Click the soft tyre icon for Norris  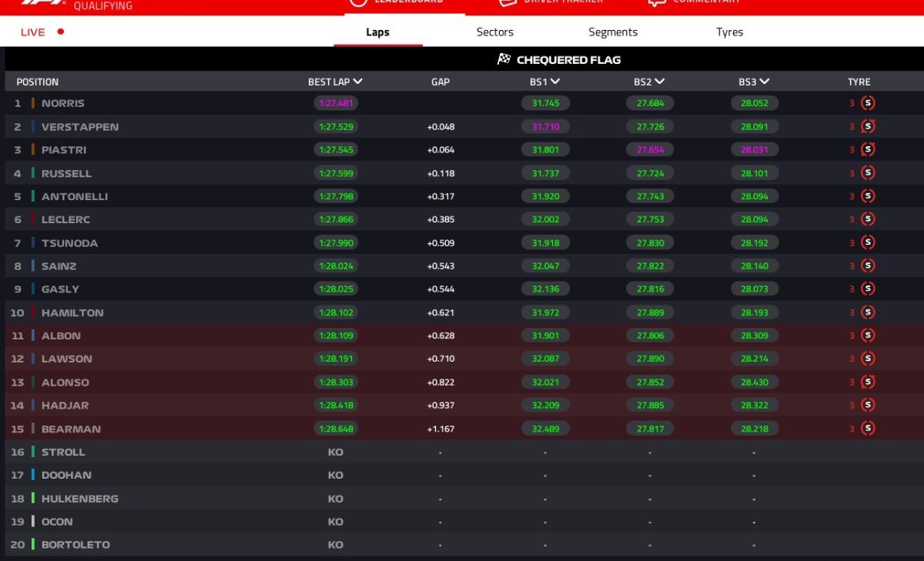[x=868, y=103]
